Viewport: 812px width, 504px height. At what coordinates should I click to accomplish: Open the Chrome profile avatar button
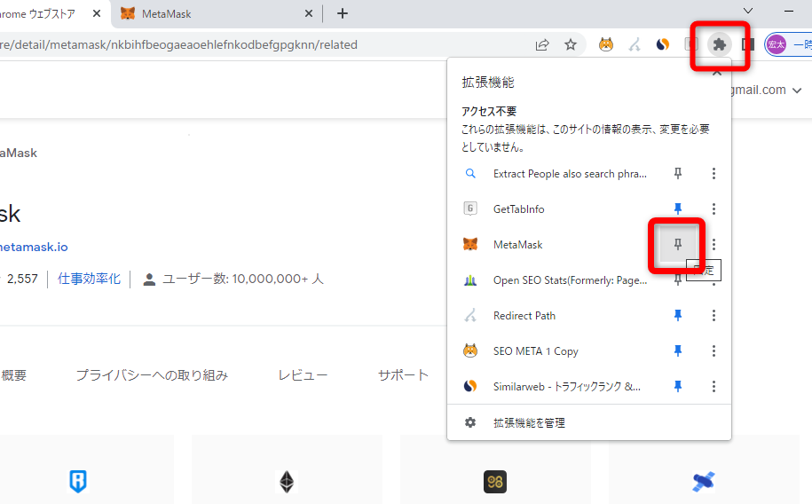(777, 44)
